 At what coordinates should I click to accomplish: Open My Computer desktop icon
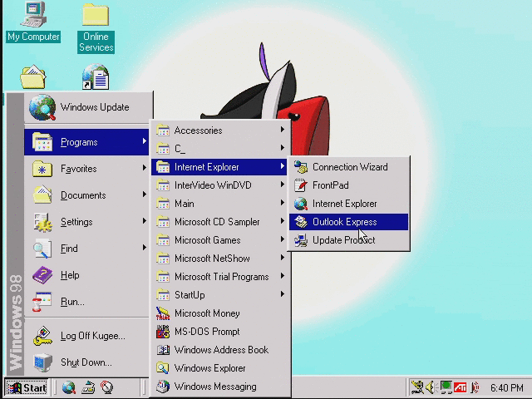point(33,22)
